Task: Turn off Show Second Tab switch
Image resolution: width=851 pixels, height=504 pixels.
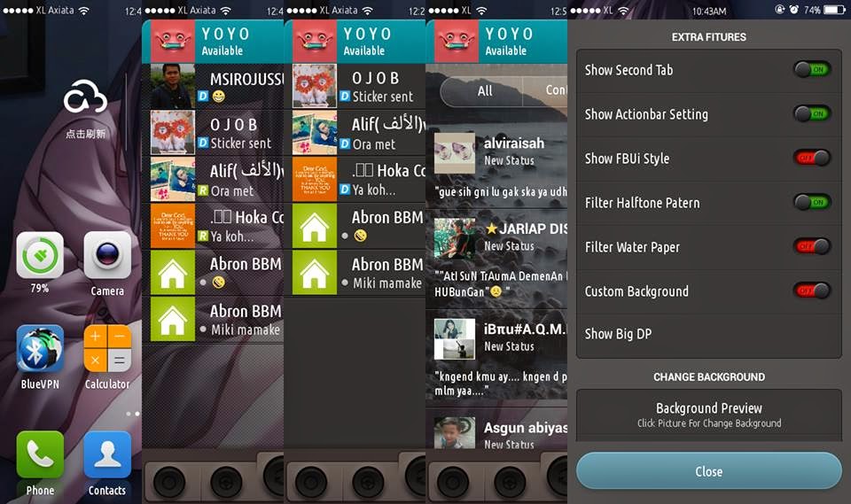Action: pyautogui.click(x=812, y=69)
